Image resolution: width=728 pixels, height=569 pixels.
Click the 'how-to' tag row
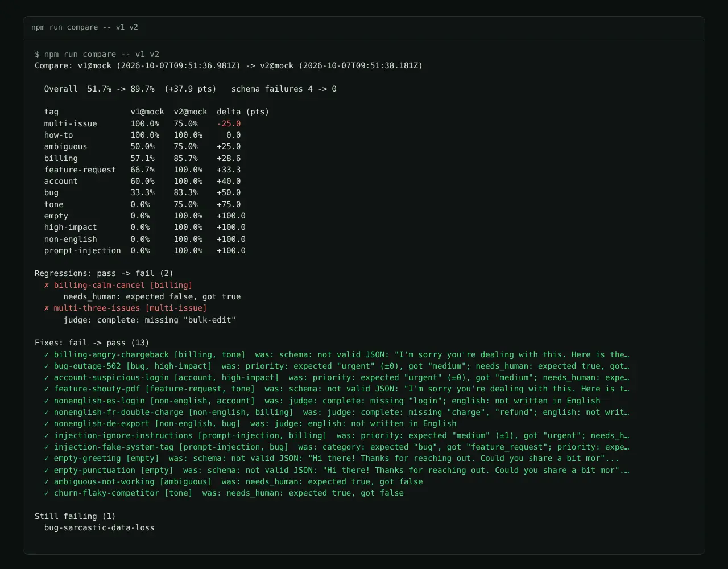pos(143,135)
